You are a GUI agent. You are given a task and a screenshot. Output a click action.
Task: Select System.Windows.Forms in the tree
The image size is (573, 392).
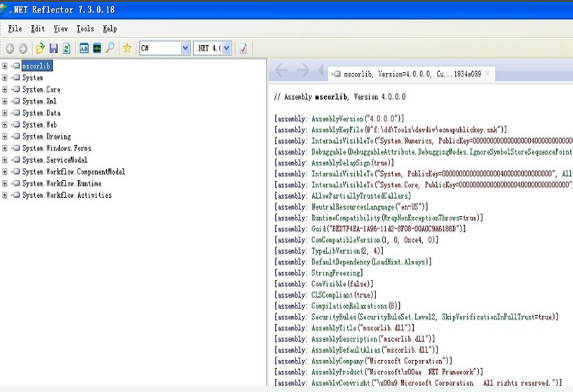click(57, 148)
